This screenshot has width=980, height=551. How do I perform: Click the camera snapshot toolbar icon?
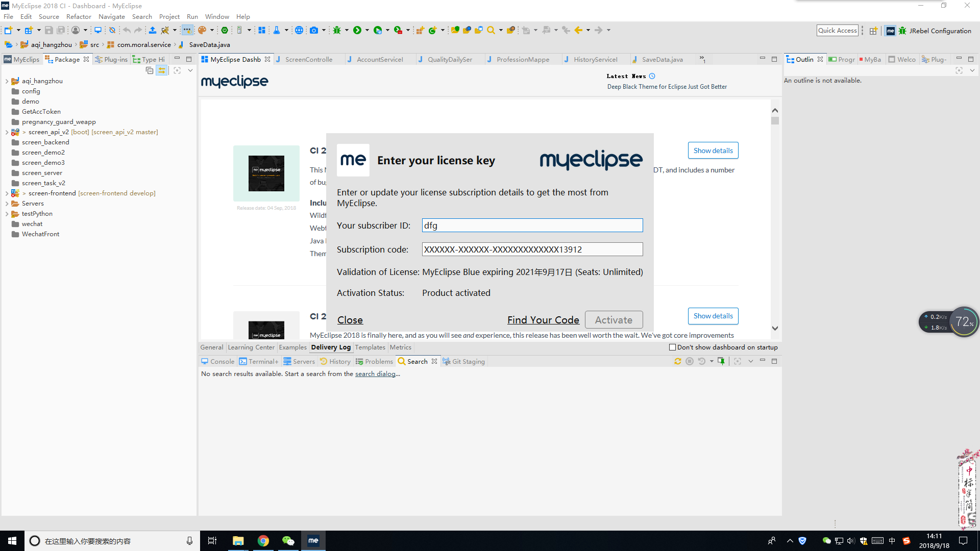coord(314,31)
